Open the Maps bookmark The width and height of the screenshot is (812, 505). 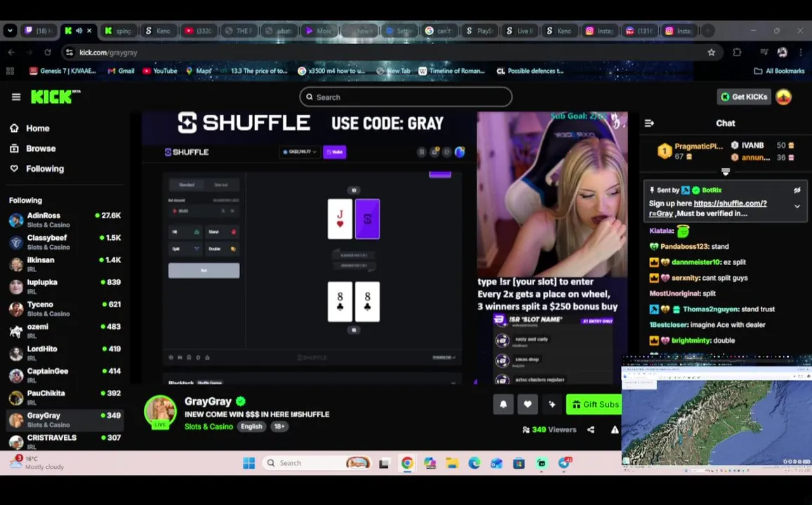point(199,71)
